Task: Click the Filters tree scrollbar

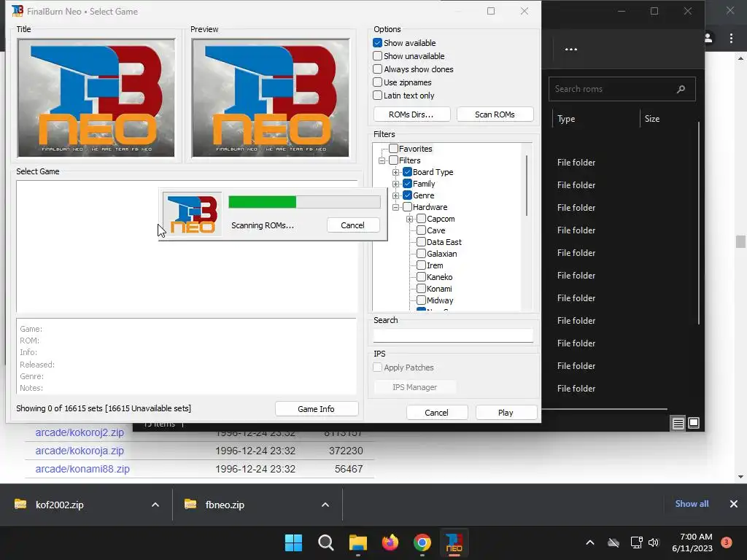Action: coord(527,185)
